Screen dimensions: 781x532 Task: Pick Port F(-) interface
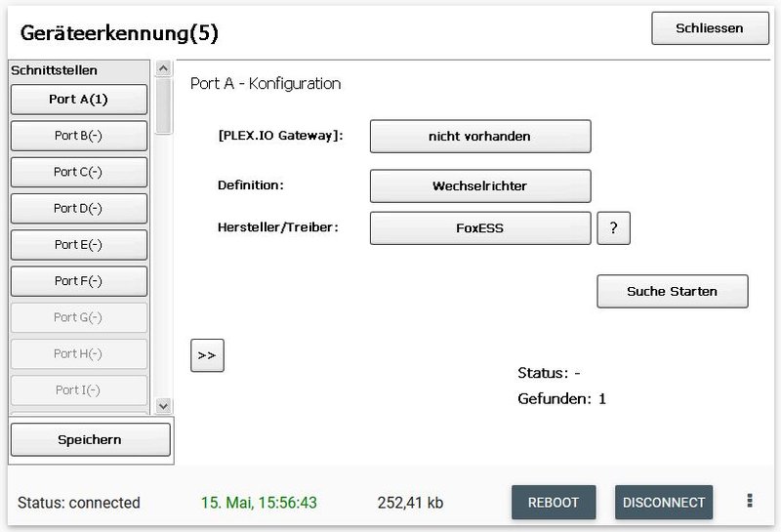tap(78, 281)
